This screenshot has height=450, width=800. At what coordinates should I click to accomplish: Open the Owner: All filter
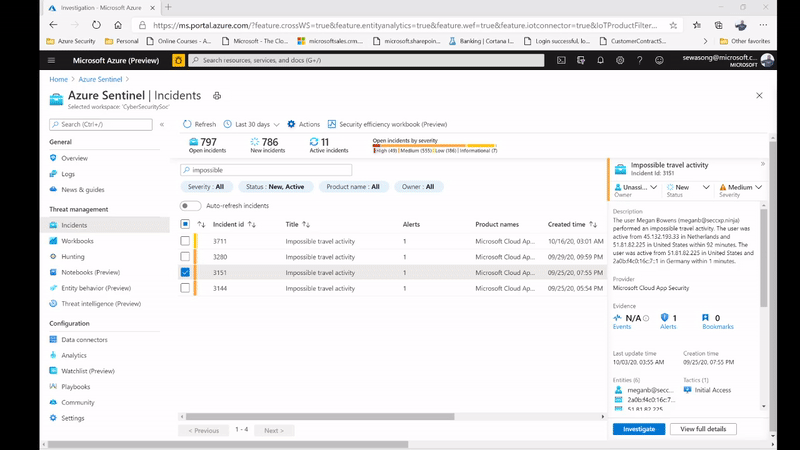coord(418,187)
